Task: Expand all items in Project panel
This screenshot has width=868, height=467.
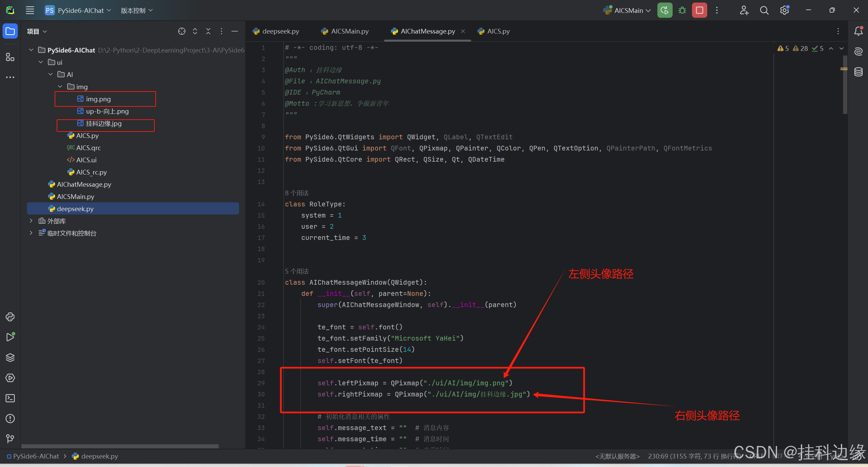Action: tap(195, 31)
